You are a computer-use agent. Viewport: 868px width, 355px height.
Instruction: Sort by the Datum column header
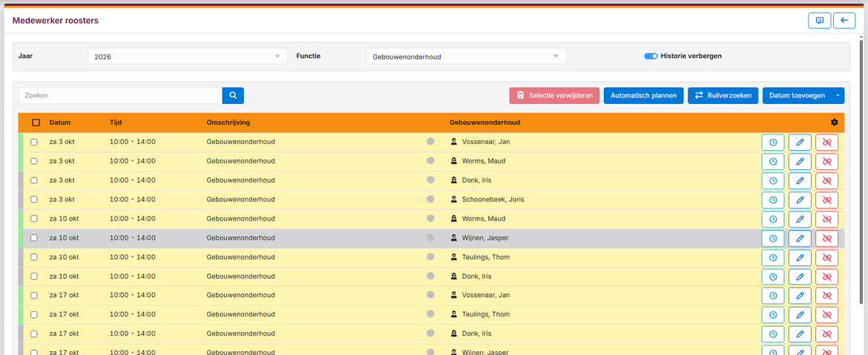pos(60,123)
